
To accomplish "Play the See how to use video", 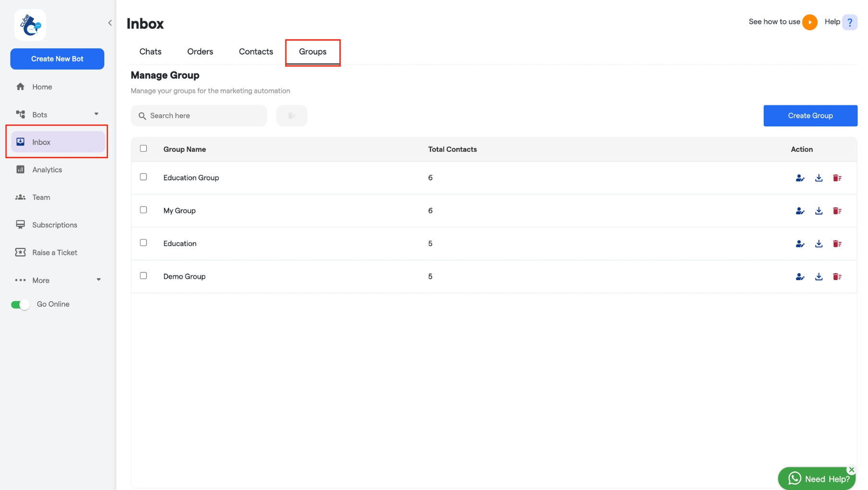I will [810, 22].
